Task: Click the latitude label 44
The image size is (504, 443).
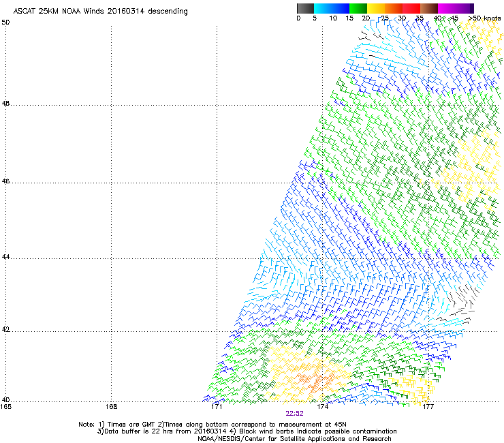Action: click(x=5, y=257)
